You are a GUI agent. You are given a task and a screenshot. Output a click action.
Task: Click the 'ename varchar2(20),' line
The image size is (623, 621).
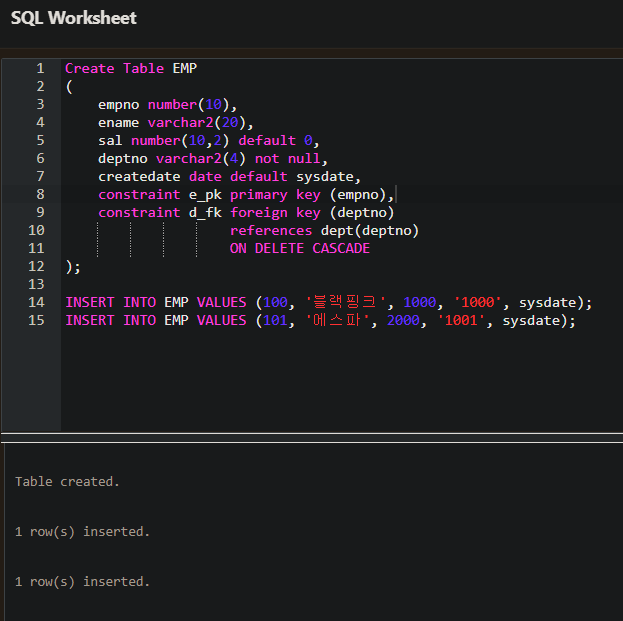pyautogui.click(x=176, y=122)
